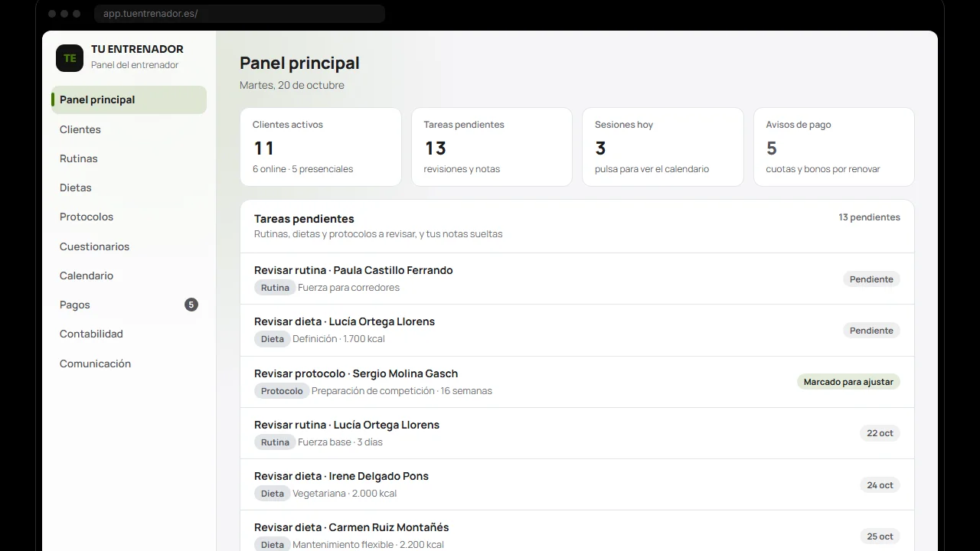Click the Pagos badge showing 5
Screen dimensions: 980x551
pyautogui.click(x=191, y=305)
